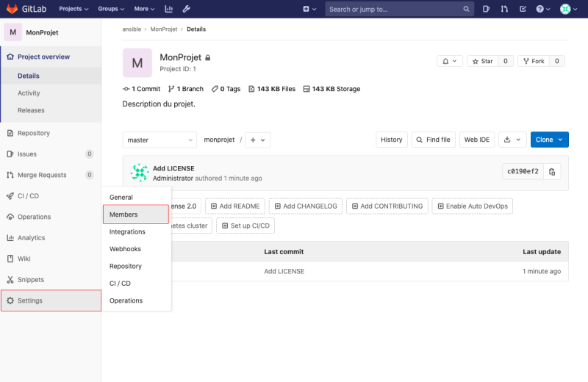Expand the blue Clone dropdown

[x=549, y=140]
